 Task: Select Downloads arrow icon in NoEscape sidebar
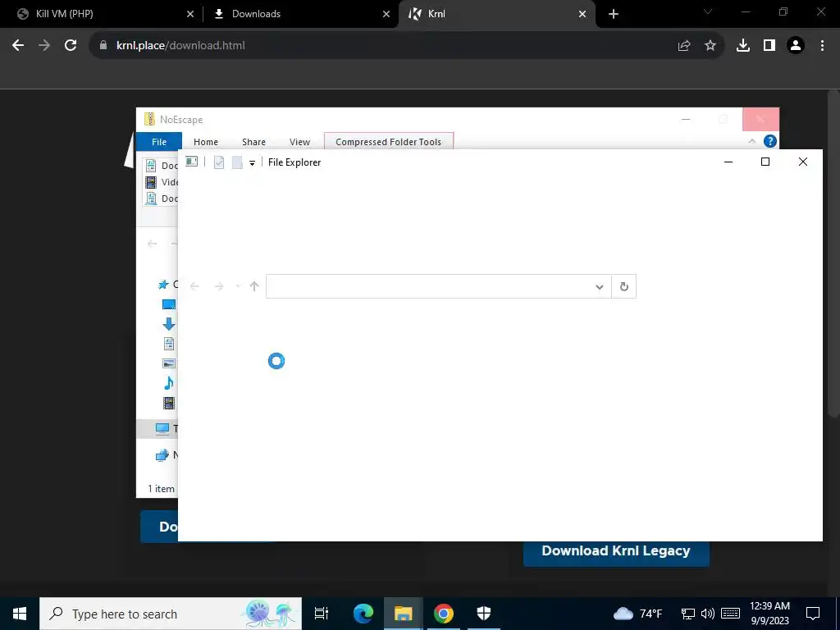[169, 323]
